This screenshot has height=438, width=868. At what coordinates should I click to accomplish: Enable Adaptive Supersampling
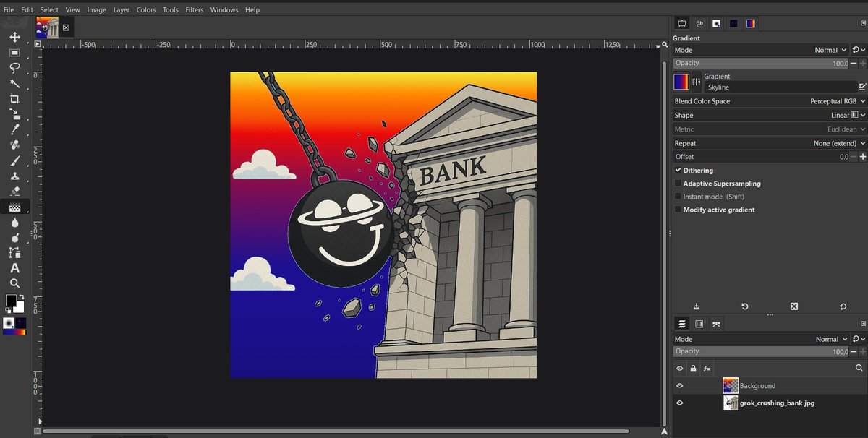coord(678,184)
